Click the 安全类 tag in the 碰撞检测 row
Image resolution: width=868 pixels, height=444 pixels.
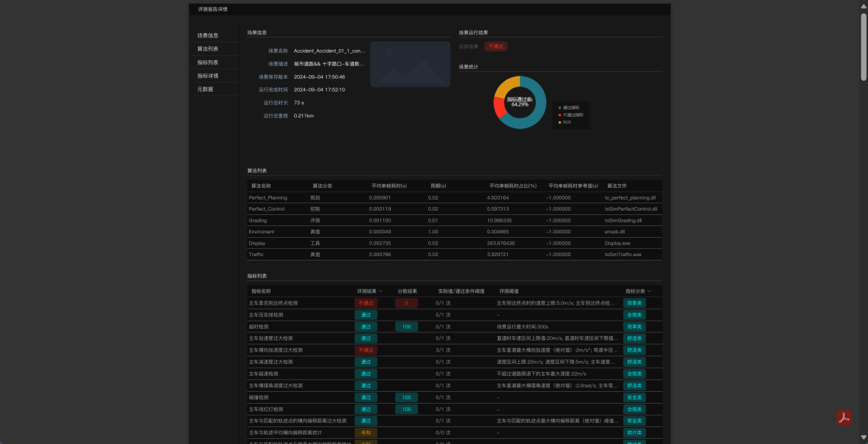click(634, 397)
